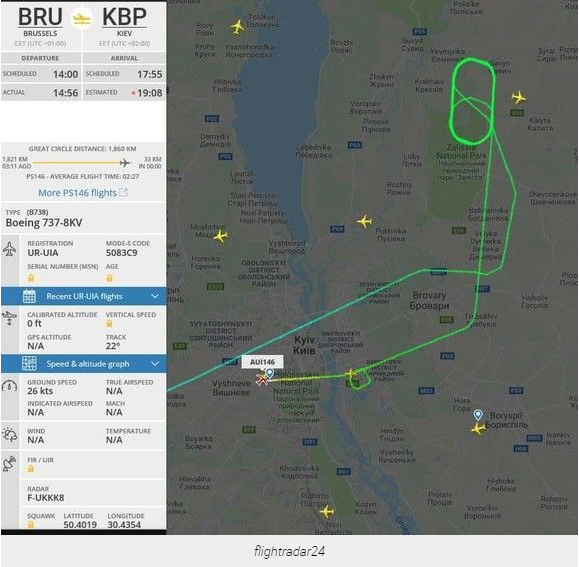579x567 pixels.
Task: Select the yellow aircraft near Tolokun
Action: click(x=238, y=27)
